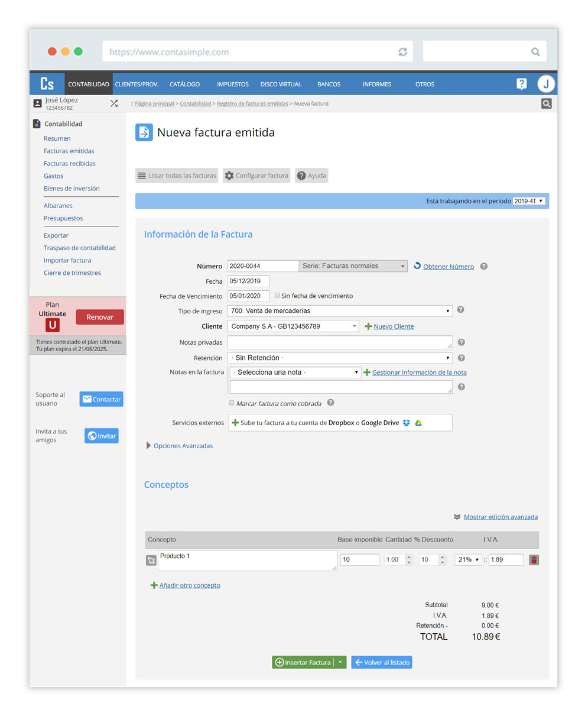This screenshot has height=713, width=588.
Task: Open the IMPUESTOS menu
Action: (x=233, y=84)
